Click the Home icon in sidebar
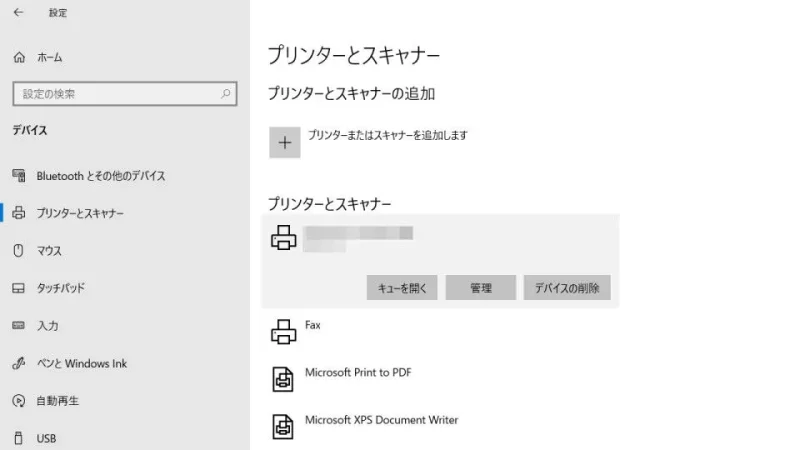 click(19, 58)
